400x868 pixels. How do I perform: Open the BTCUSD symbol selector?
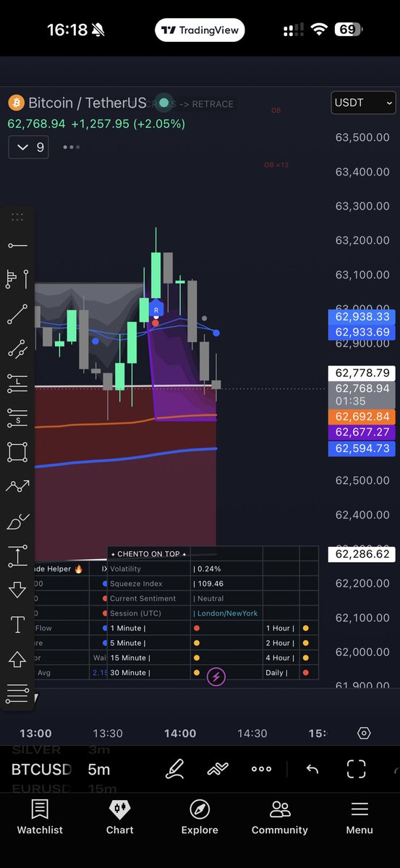tap(41, 769)
